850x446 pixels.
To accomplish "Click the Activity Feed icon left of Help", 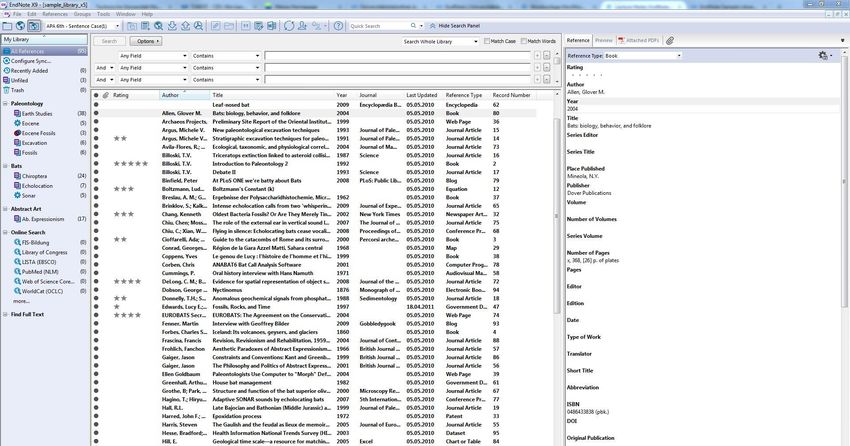I will [317, 26].
